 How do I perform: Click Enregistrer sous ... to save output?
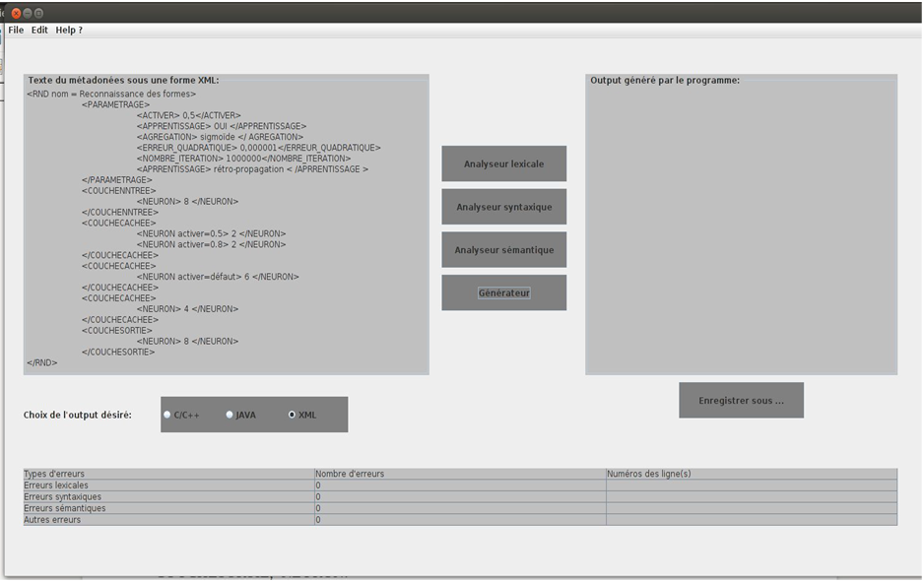click(x=741, y=401)
